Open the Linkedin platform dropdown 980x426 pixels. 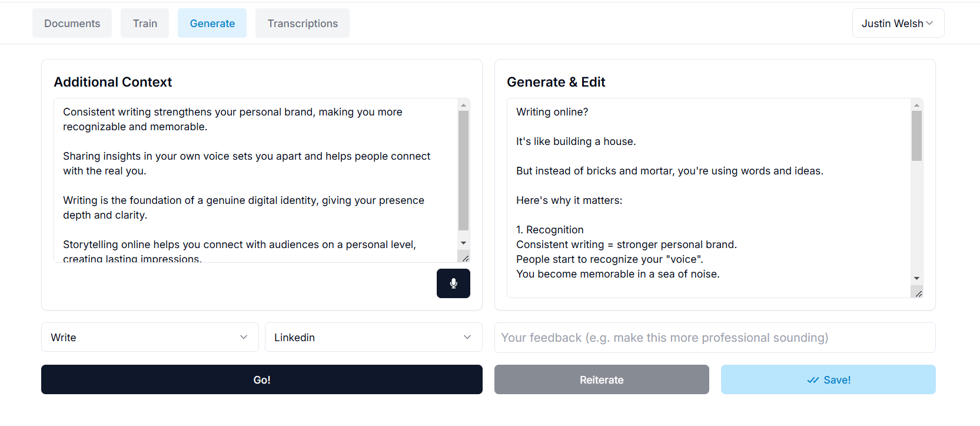[373, 337]
